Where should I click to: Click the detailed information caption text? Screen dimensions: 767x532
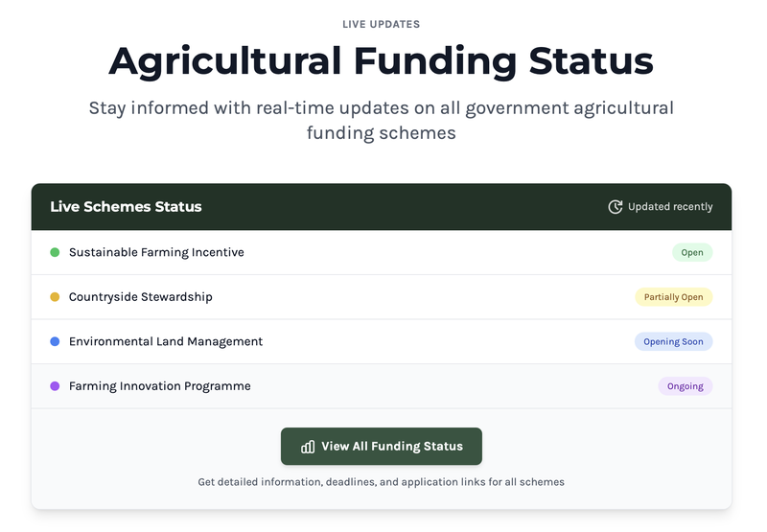click(381, 482)
